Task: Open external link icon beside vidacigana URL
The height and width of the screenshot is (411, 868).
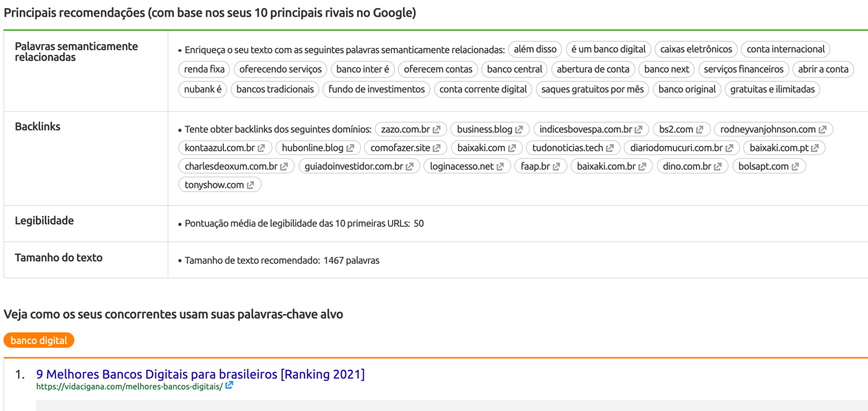Action: pyautogui.click(x=229, y=385)
